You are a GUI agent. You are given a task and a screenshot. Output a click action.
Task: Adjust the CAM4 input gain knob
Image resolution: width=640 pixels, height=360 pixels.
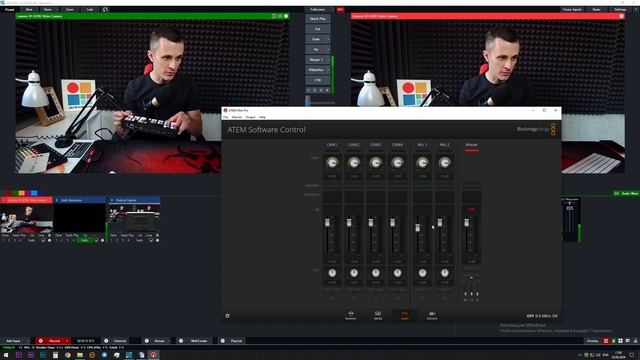tap(397, 163)
